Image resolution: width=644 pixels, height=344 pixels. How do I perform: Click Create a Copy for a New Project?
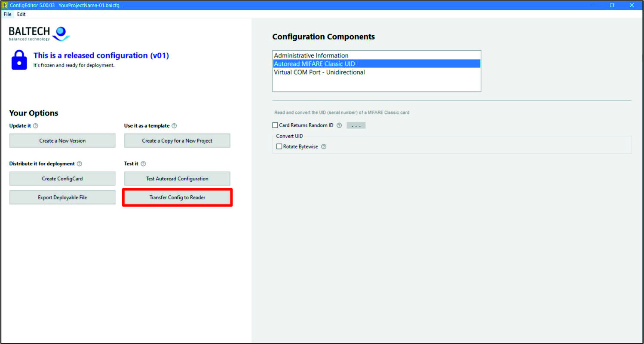pos(177,140)
